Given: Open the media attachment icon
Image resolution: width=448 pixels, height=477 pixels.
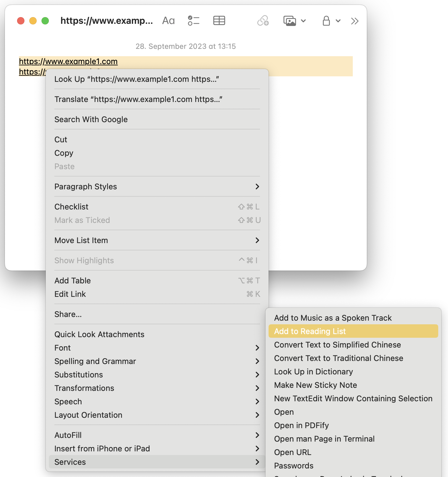Looking at the screenshot, I should (290, 20).
